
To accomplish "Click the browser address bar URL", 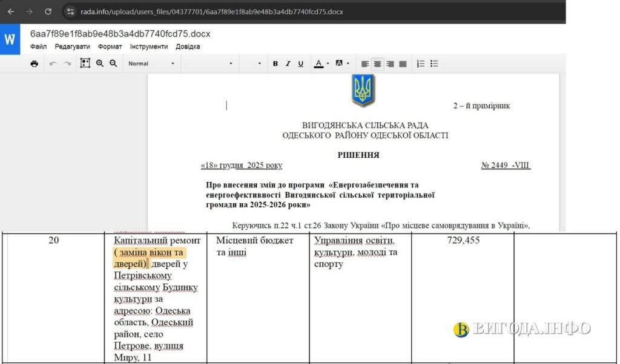I will click(x=212, y=11).
